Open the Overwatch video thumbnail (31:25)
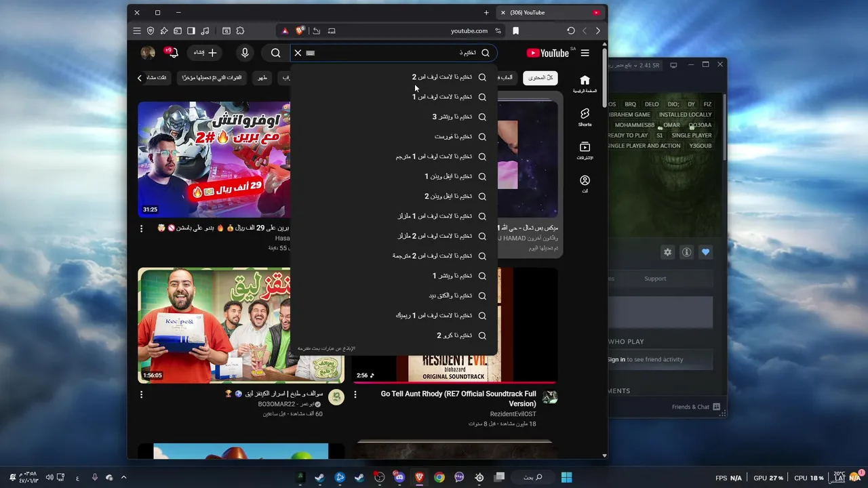This screenshot has height=488, width=868. [x=214, y=159]
